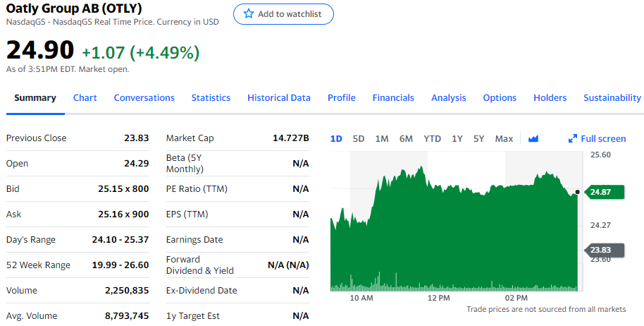This screenshot has height=326, width=644.
Task: Click the 52 Week Range value 19.99 - 26.60
Action: pyautogui.click(x=120, y=265)
